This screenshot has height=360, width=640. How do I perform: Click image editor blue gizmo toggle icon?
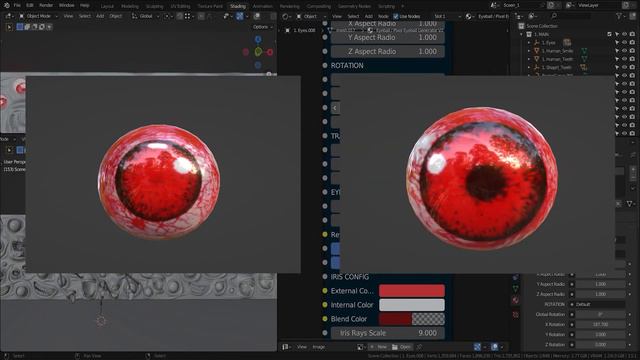[x=477, y=347]
